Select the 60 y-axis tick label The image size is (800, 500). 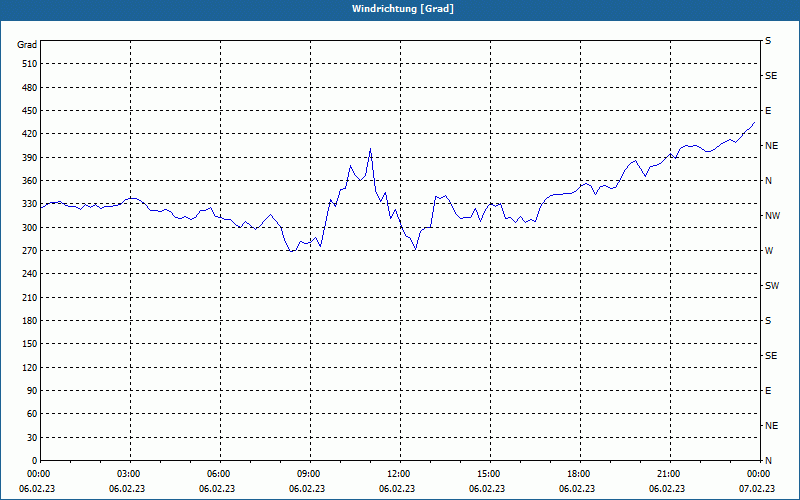[32, 414]
